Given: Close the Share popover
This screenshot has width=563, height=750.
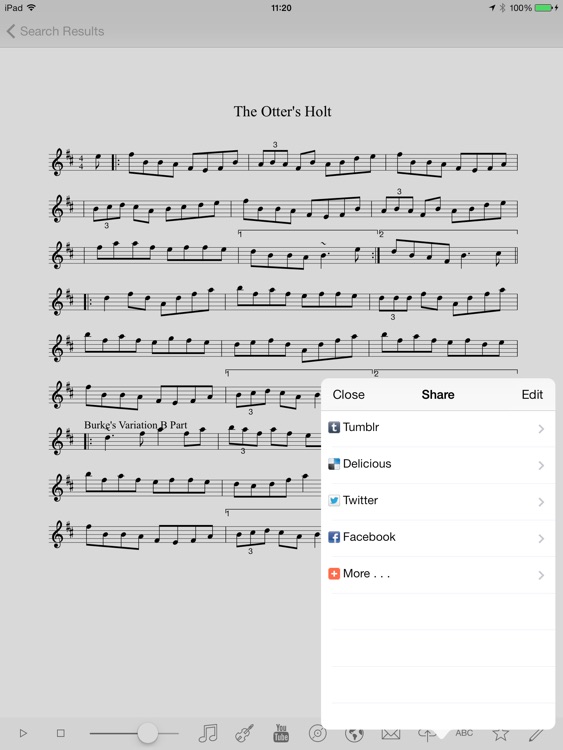Looking at the screenshot, I should [349, 395].
